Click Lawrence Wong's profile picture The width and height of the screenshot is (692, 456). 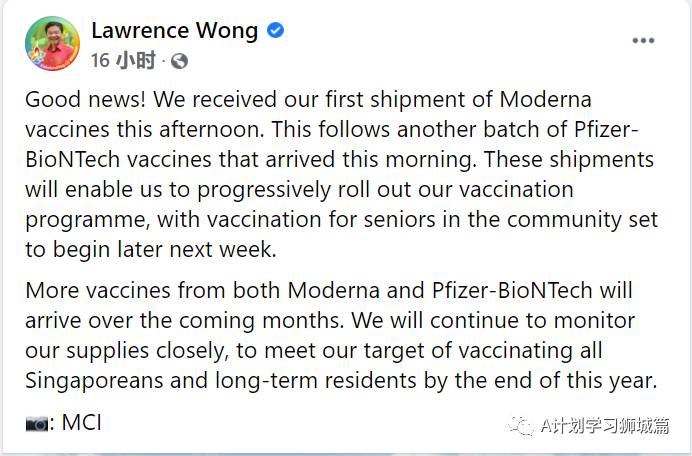(x=52, y=44)
